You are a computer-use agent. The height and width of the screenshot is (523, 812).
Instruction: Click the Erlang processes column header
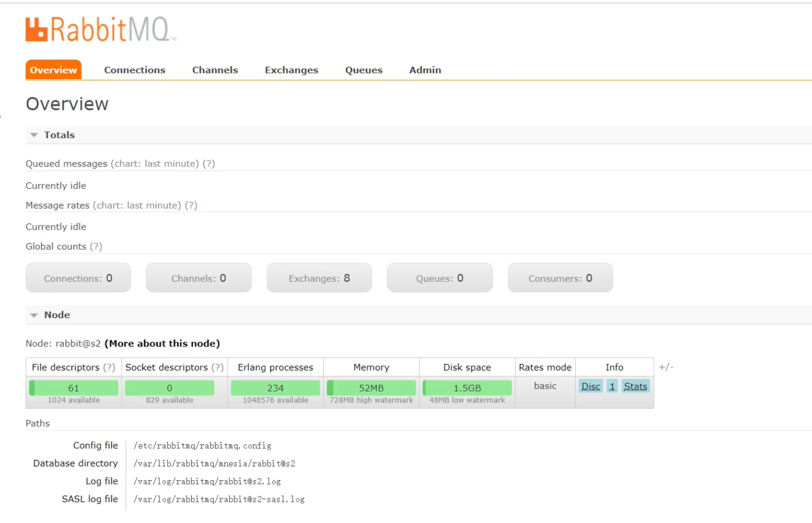coord(276,368)
